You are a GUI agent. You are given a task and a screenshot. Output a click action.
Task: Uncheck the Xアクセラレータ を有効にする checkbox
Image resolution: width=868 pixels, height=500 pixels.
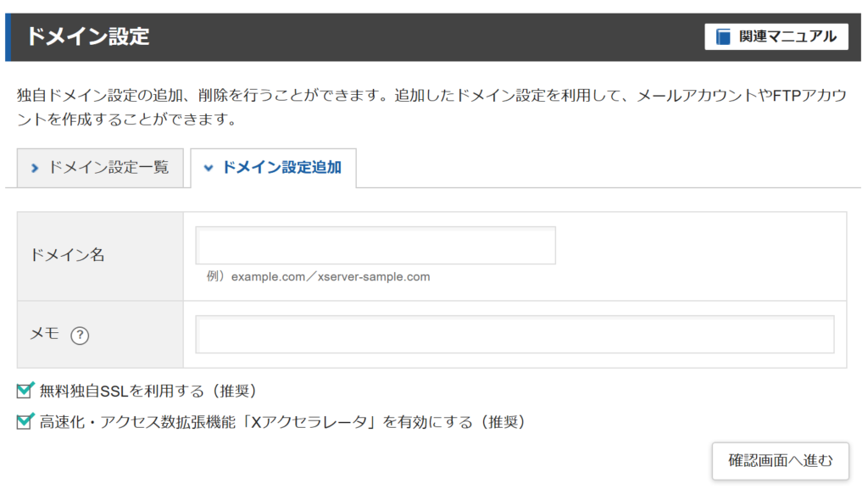tap(25, 421)
